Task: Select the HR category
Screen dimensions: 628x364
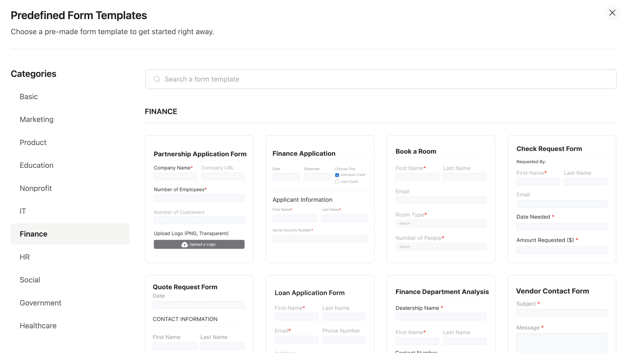Action: (25, 257)
